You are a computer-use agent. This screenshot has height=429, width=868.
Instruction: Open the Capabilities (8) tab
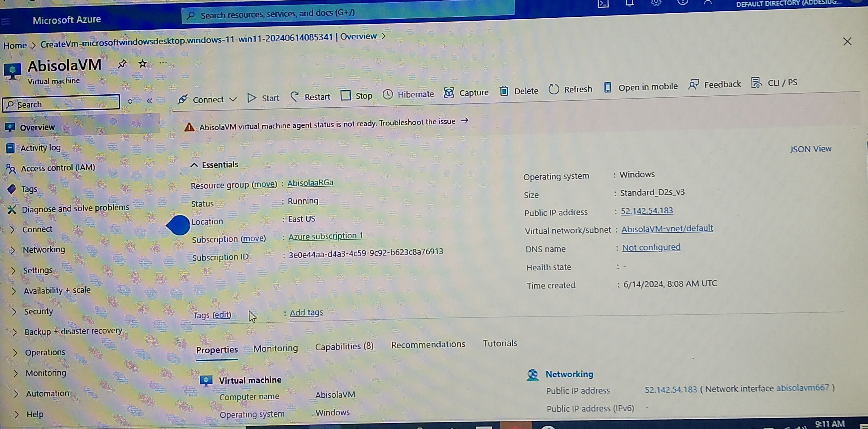344,346
